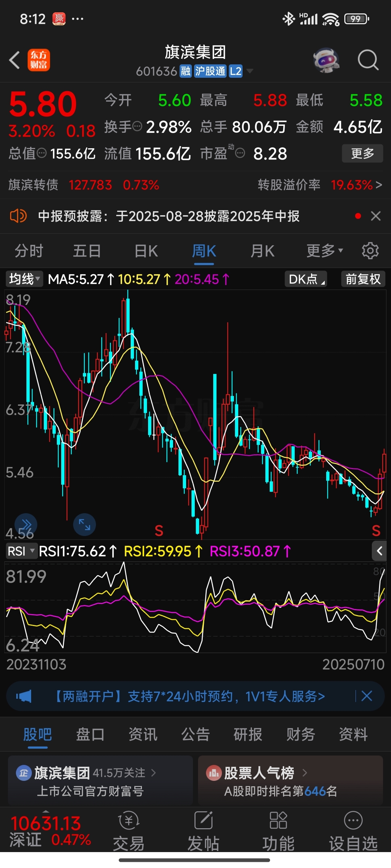Tap the 深证 10631.13 index

50,831
